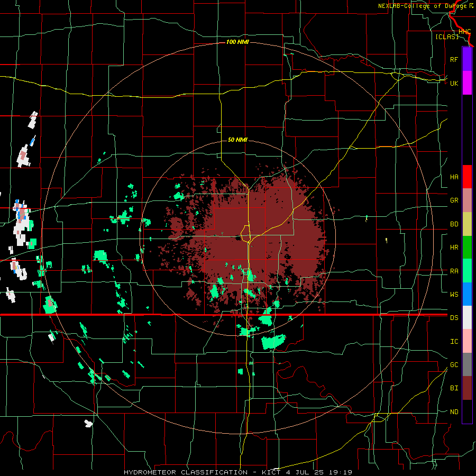Screen dimensions: 476x476
Task: Select the light pink IC legend swatch
Action: [x=467, y=341]
